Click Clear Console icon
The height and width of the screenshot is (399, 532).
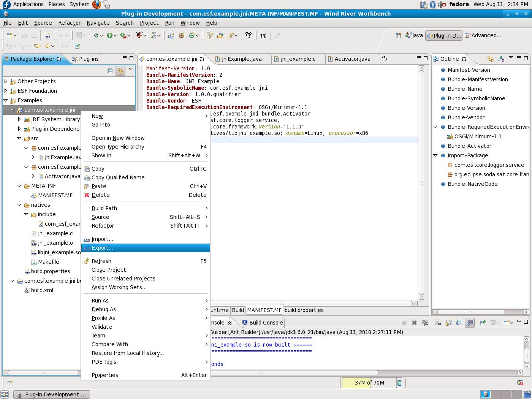tap(438, 323)
